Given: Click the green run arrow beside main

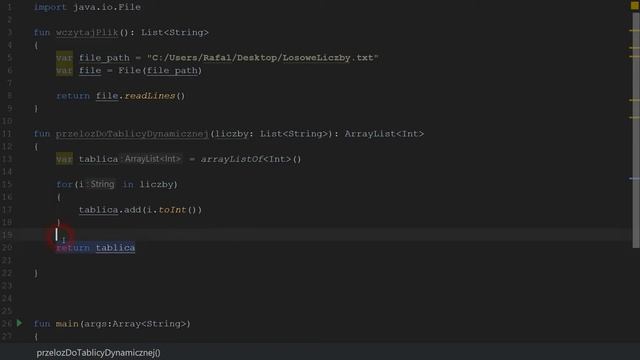Looking at the screenshot, I should coord(19,323).
